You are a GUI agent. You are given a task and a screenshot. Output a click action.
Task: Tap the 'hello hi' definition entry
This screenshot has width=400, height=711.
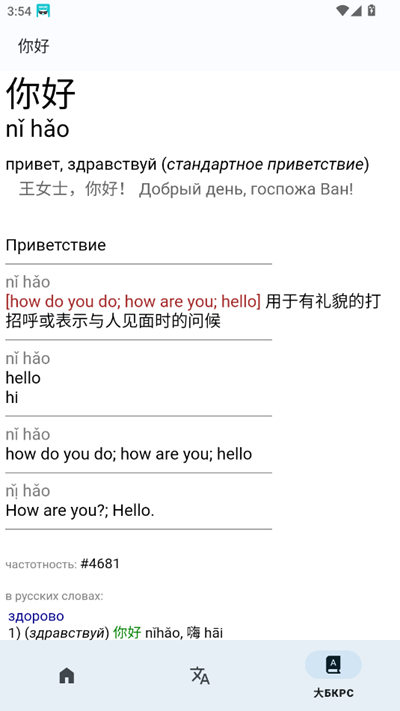click(23, 388)
